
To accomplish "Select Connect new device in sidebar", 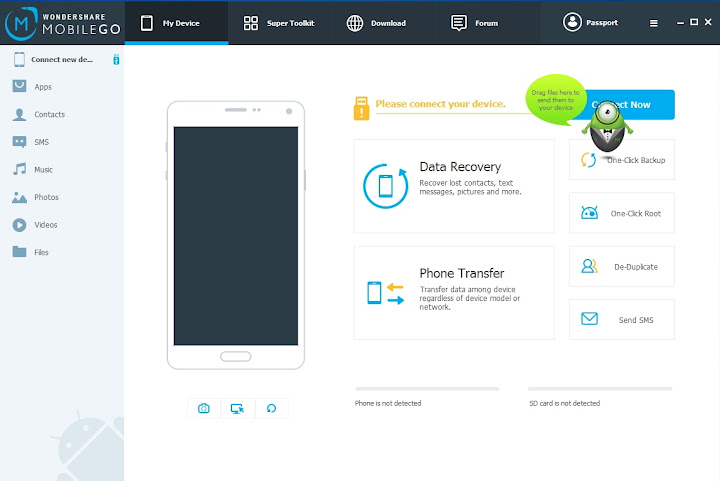I will (62, 59).
